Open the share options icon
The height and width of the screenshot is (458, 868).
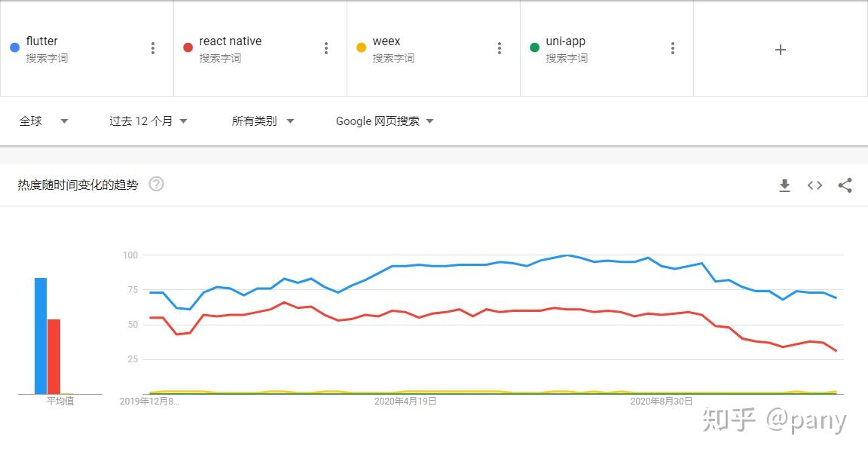click(x=845, y=185)
